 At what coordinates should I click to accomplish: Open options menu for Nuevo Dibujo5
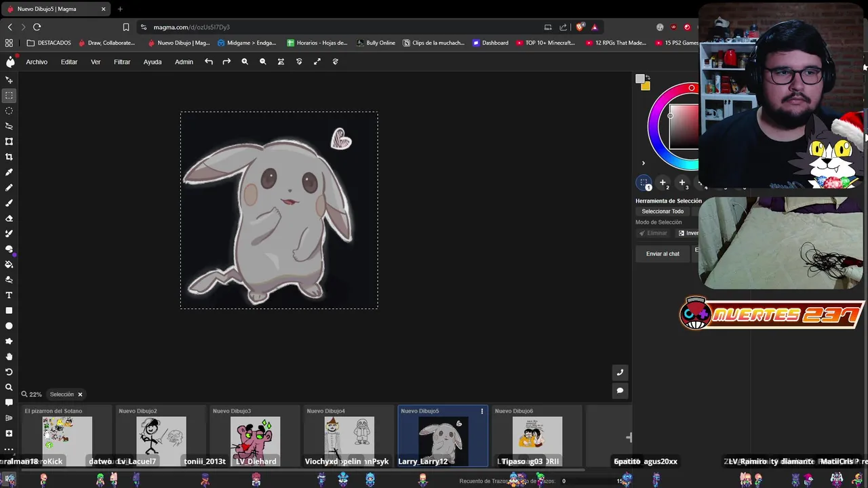tap(482, 411)
